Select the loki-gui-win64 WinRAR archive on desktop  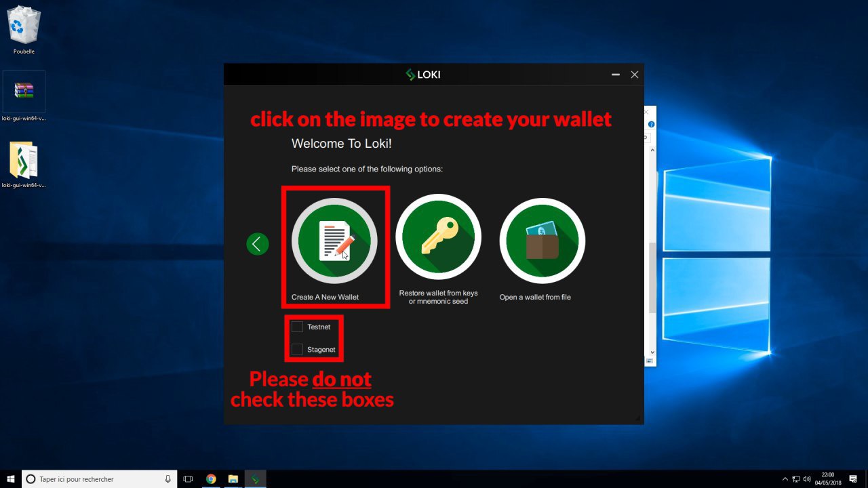pyautogui.click(x=24, y=96)
